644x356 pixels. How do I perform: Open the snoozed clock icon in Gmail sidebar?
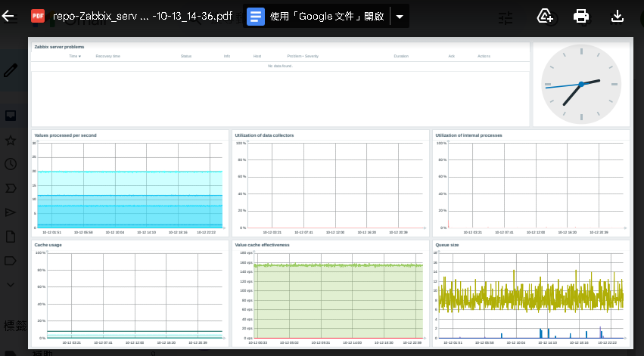click(x=11, y=164)
